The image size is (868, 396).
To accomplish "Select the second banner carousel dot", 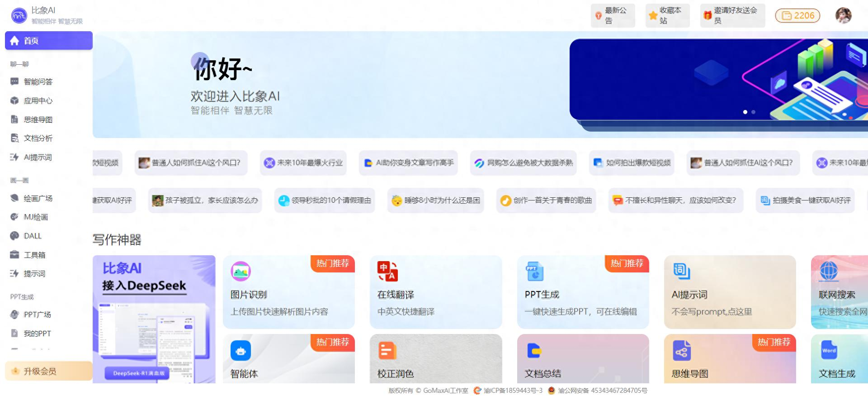I will pos(753,112).
